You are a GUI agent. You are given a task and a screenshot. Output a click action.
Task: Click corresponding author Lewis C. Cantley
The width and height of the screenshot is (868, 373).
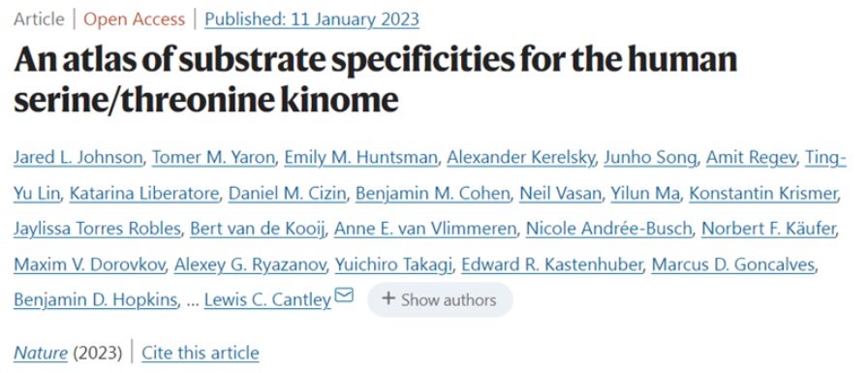268,300
